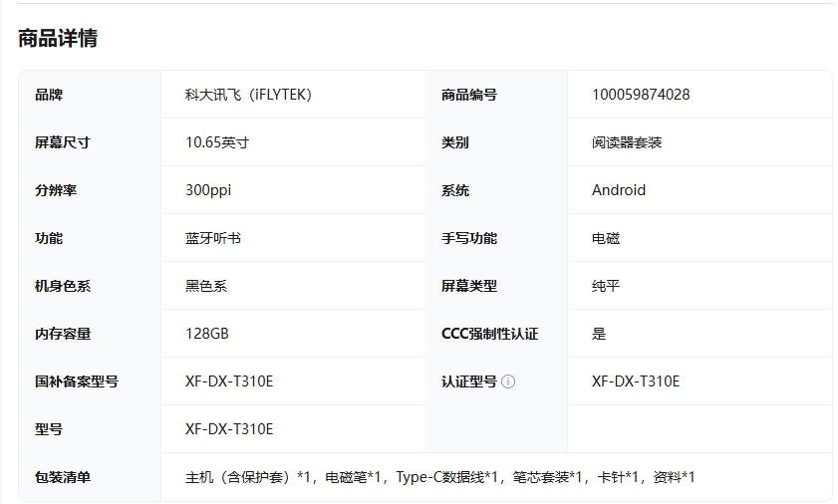The width and height of the screenshot is (838, 504).
Task: Click brand value 科大讯飞（iFLYTEK）
Action: pos(248,95)
